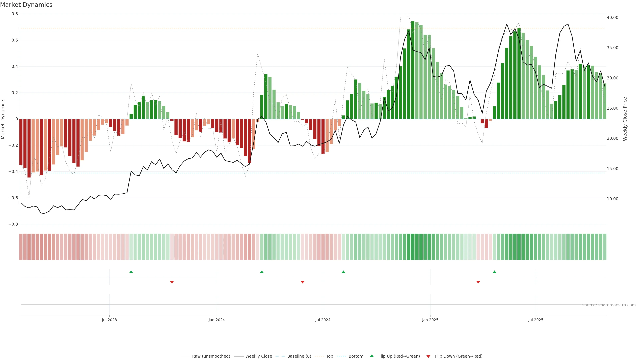
Task: Hide the Top threshold legend entry
Action: point(330,356)
